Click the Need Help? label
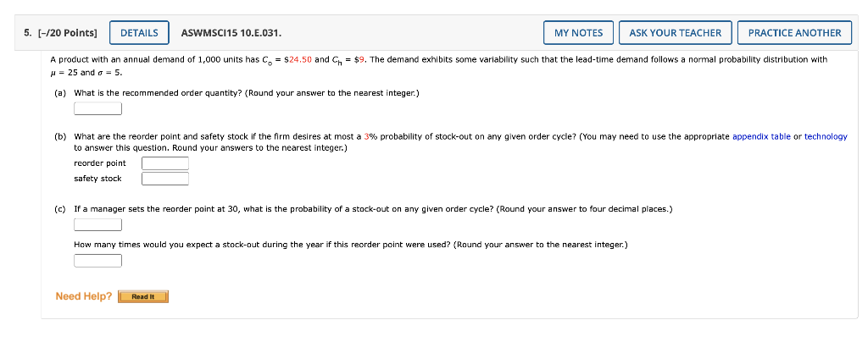The image size is (868, 342). (x=83, y=296)
